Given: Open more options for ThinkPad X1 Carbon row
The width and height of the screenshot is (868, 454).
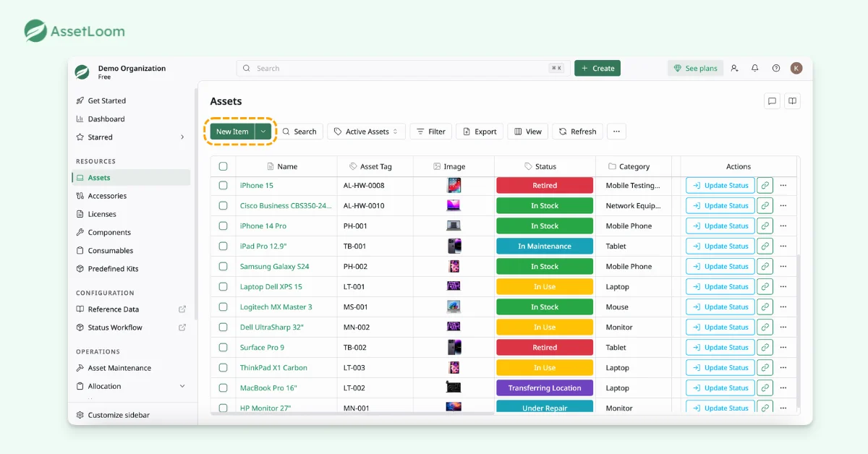Looking at the screenshot, I should 783,368.
